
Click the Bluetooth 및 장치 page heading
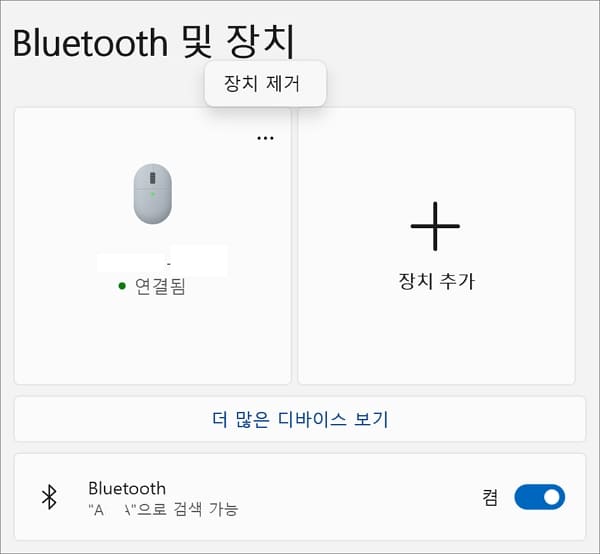[154, 42]
